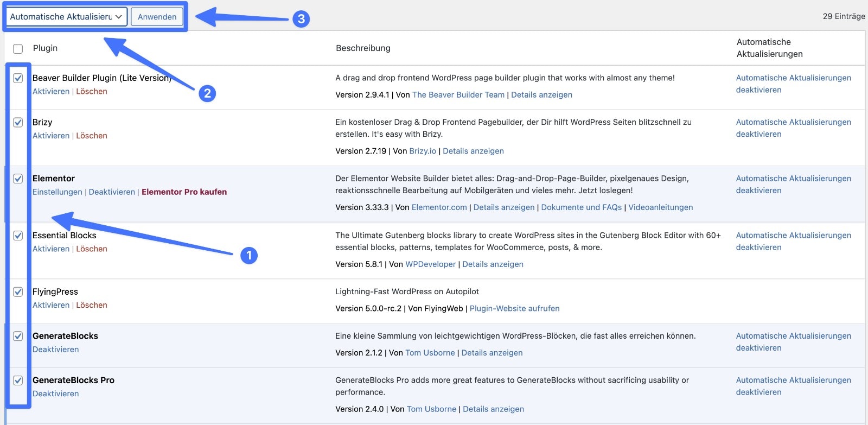The width and height of the screenshot is (868, 425).
Task: Uncheck the GenerateBlocks checkbox
Action: click(18, 336)
